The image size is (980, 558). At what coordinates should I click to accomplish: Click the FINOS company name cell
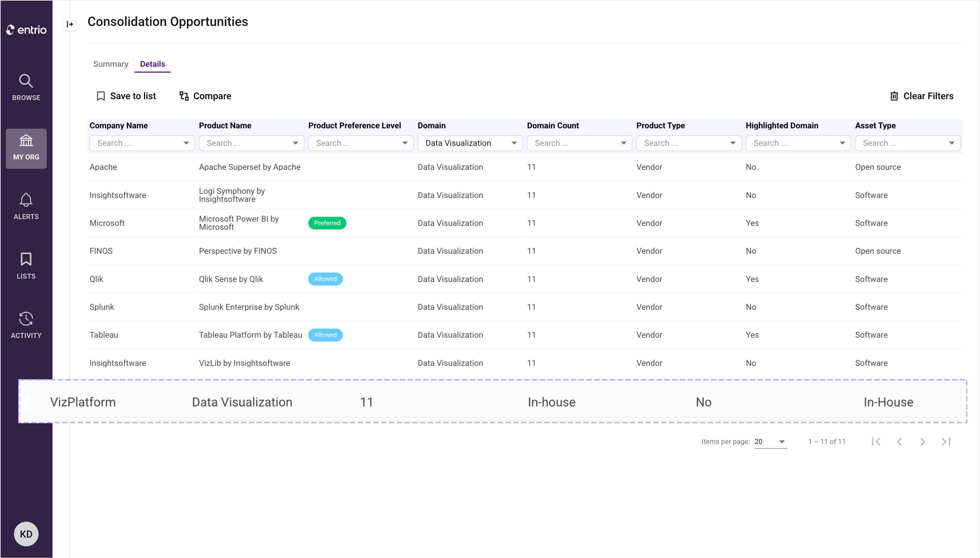tap(101, 251)
